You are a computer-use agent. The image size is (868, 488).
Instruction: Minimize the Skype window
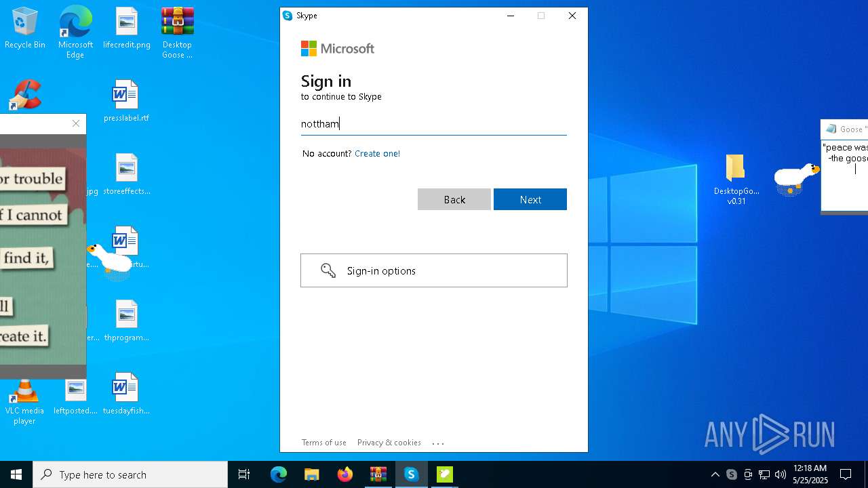point(511,16)
